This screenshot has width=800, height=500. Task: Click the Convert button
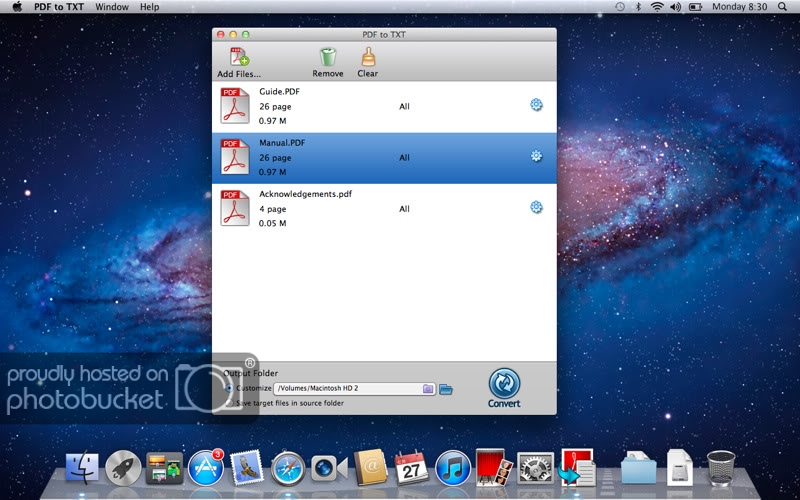504,388
